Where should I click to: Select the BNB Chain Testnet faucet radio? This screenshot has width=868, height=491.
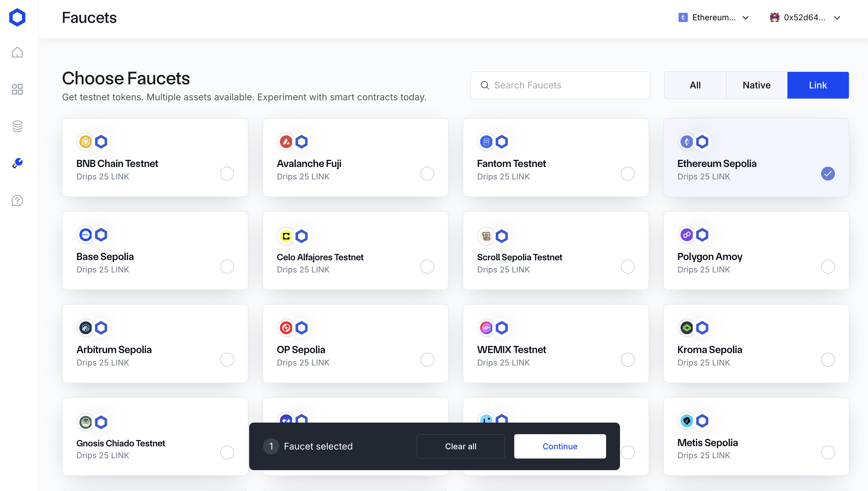[227, 174]
